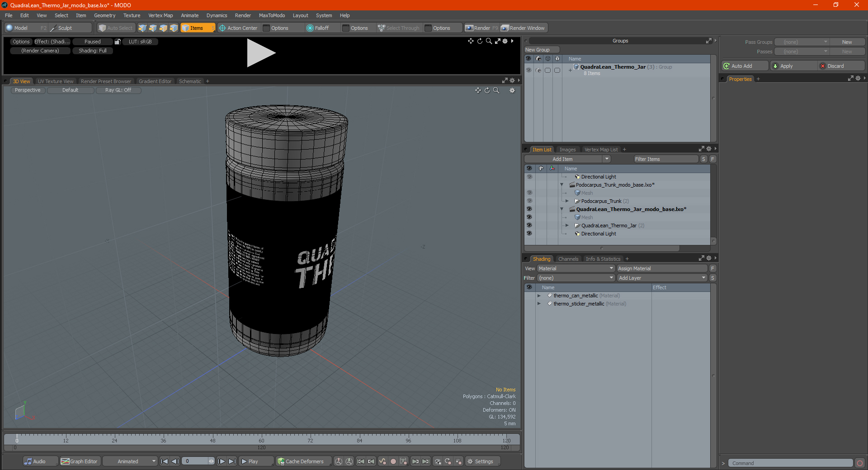Open Render Window

[x=523, y=28]
